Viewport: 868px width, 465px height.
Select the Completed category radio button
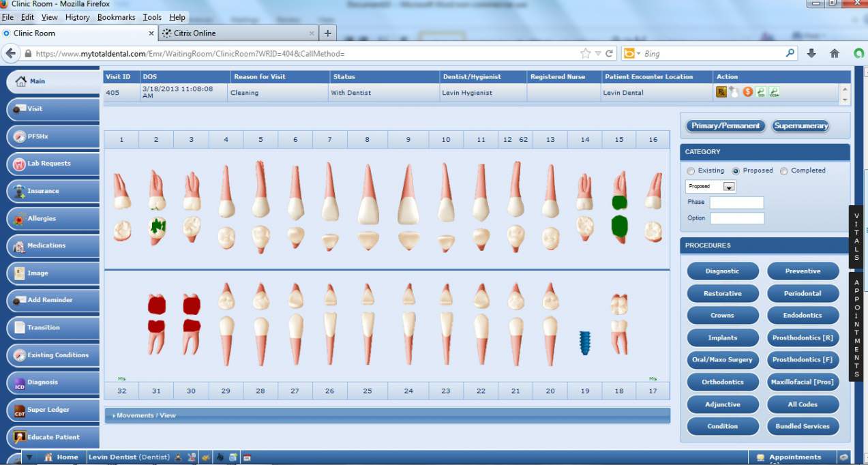(x=784, y=171)
